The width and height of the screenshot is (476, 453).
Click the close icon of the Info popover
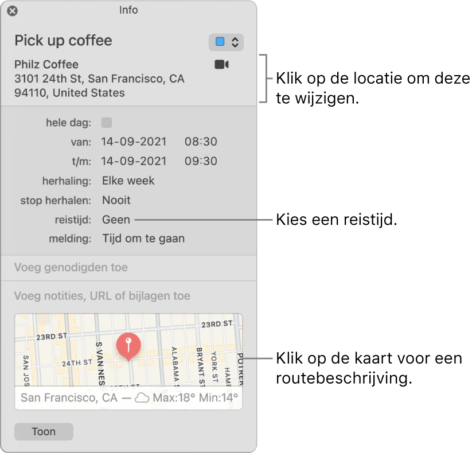tap(12, 11)
